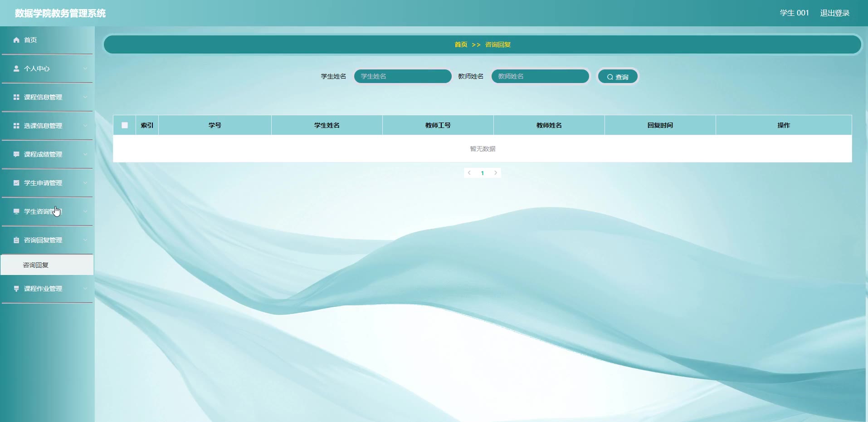Open the 首页 sidebar menu item
The height and width of the screenshot is (422, 868).
point(47,40)
